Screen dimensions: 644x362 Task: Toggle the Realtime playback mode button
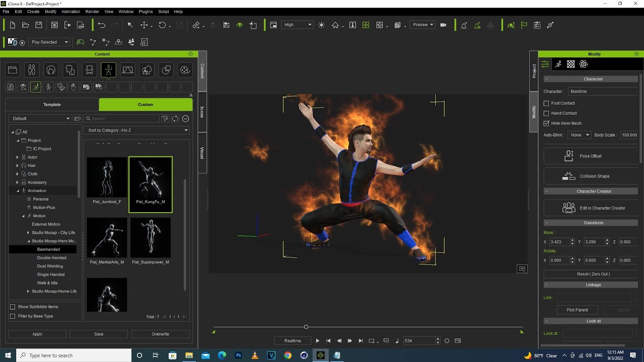point(292,341)
